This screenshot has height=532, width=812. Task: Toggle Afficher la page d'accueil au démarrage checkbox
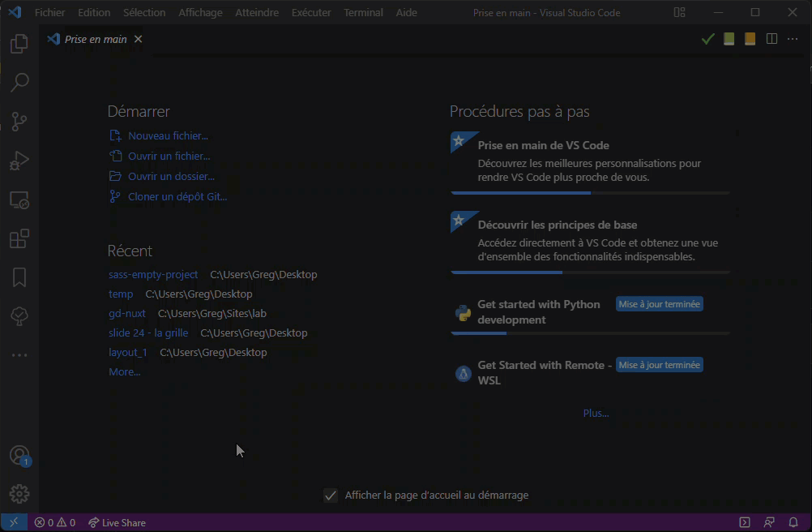click(x=331, y=496)
